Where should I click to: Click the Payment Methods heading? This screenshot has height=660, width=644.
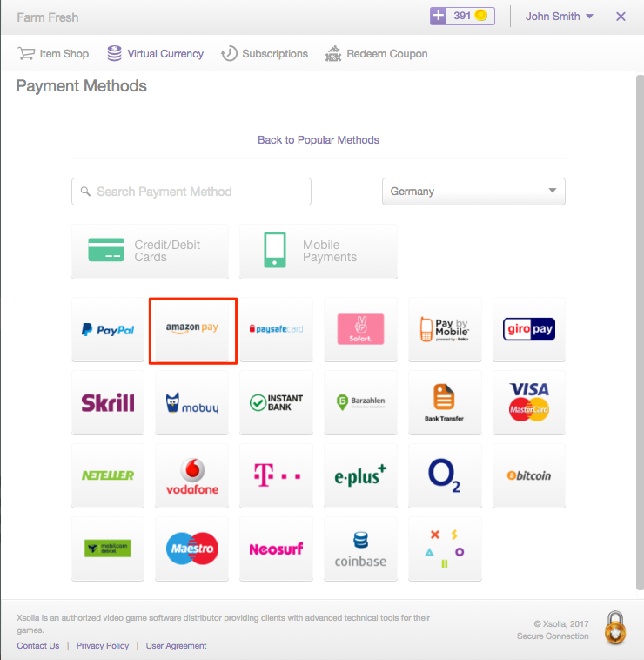click(x=82, y=86)
